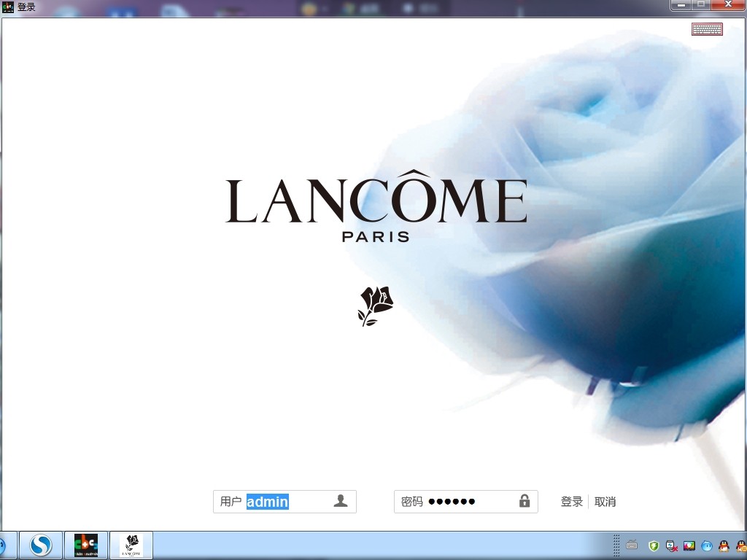Screen dimensions: 747x560
Task: Click the login window's title bar app icon
Action: (x=7, y=7)
